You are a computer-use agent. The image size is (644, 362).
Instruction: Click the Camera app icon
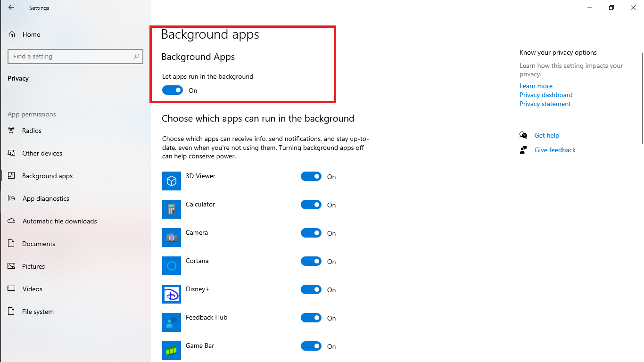tap(172, 238)
